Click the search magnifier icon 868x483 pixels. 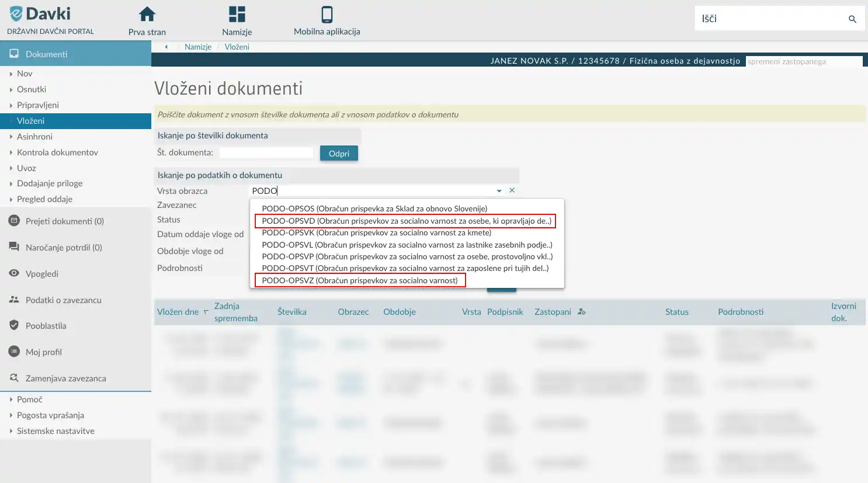[x=852, y=18]
